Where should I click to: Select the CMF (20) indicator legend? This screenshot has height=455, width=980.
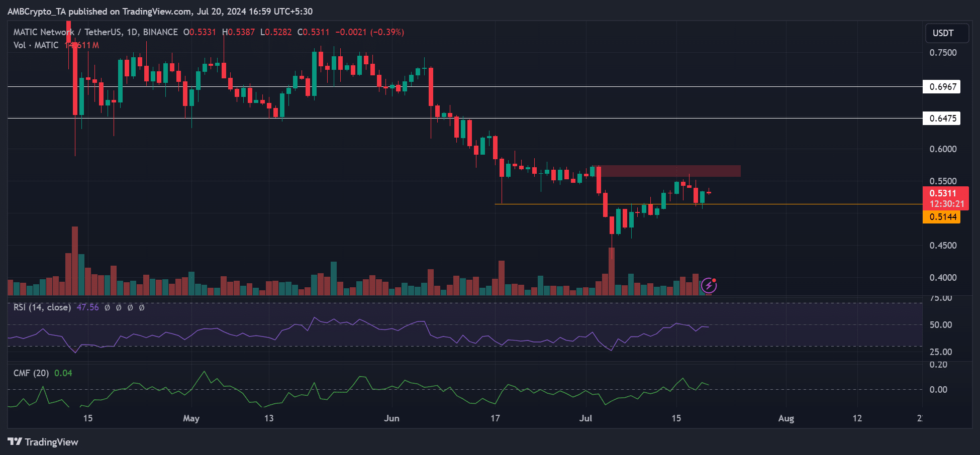(31, 373)
